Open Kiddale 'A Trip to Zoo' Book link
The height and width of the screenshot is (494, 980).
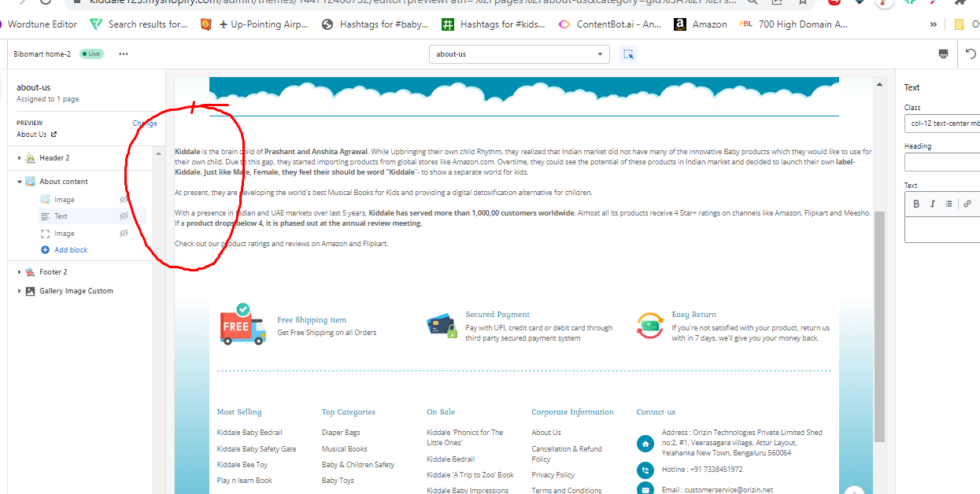(x=471, y=475)
